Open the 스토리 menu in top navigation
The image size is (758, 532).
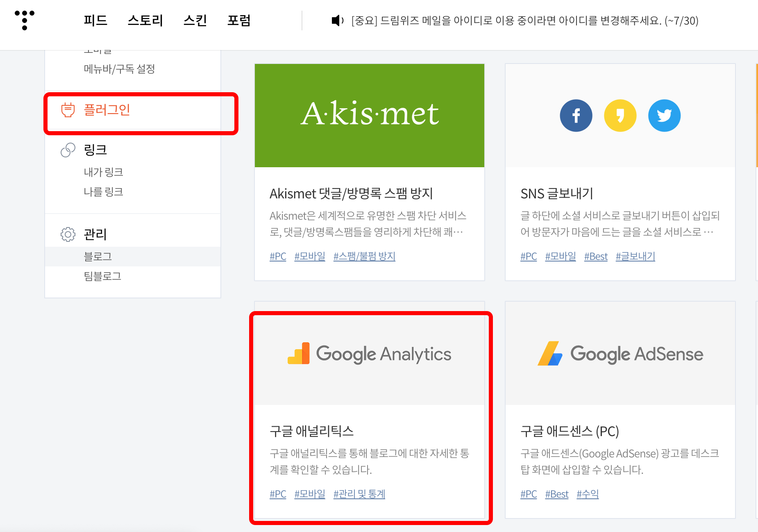(x=145, y=20)
